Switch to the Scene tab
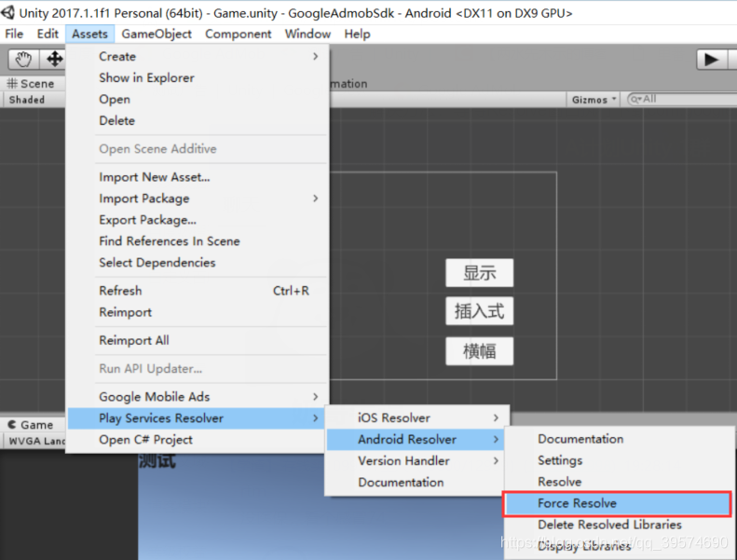737x560 pixels. [32, 84]
